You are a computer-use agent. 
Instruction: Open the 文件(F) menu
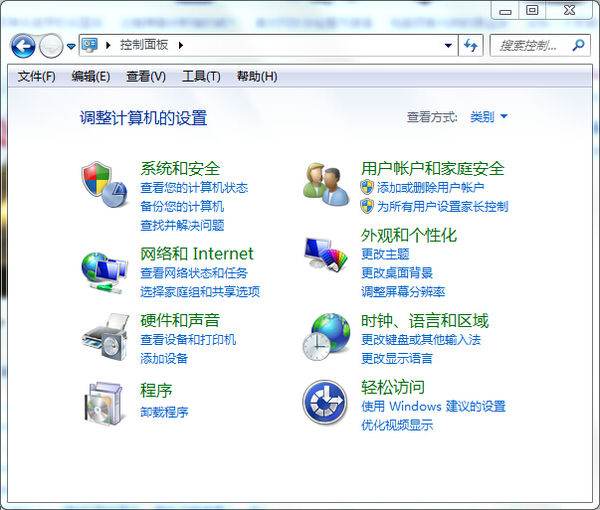[36, 77]
